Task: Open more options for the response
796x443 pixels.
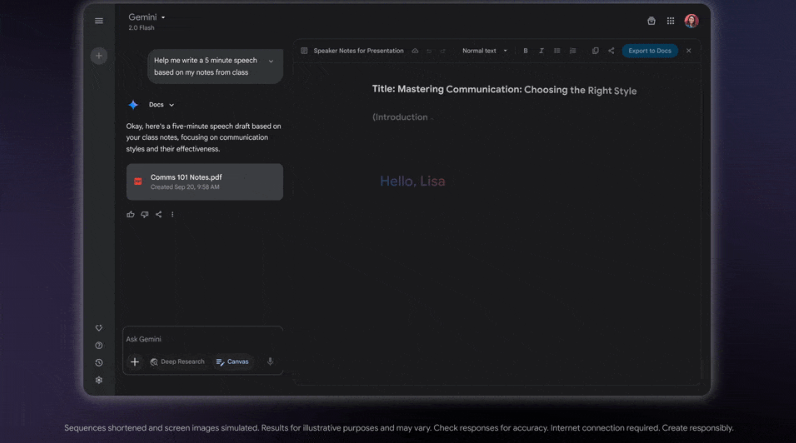Action: (173, 215)
